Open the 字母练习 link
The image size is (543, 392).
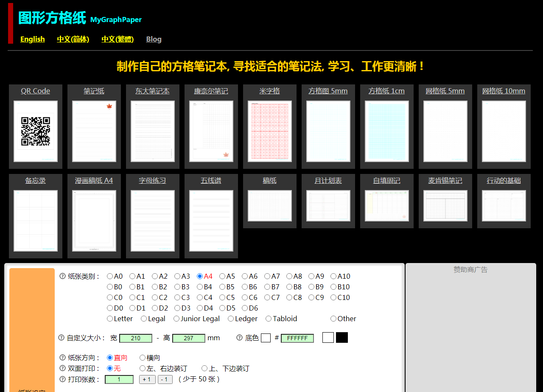pyautogui.click(x=153, y=180)
